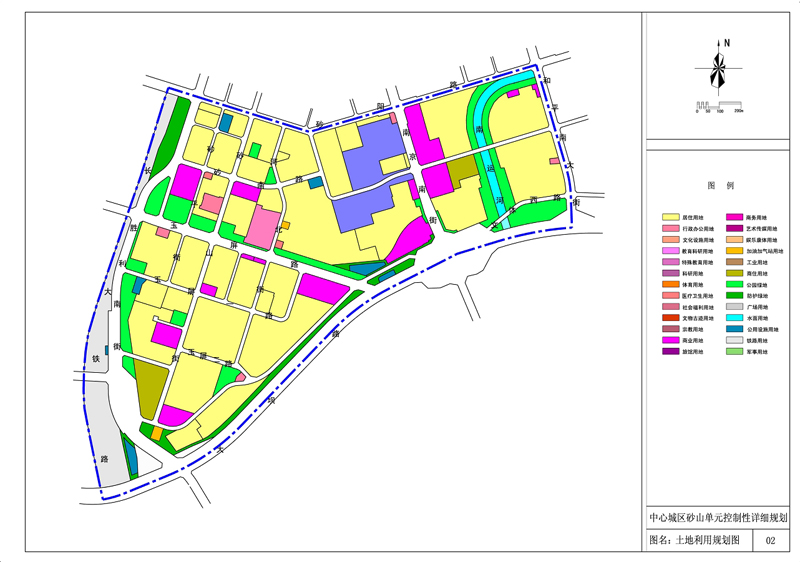Image resolution: width=800 pixels, height=562 pixels.
Task: Choose the 防护绿地 dark green legend swatch
Action: tap(734, 296)
